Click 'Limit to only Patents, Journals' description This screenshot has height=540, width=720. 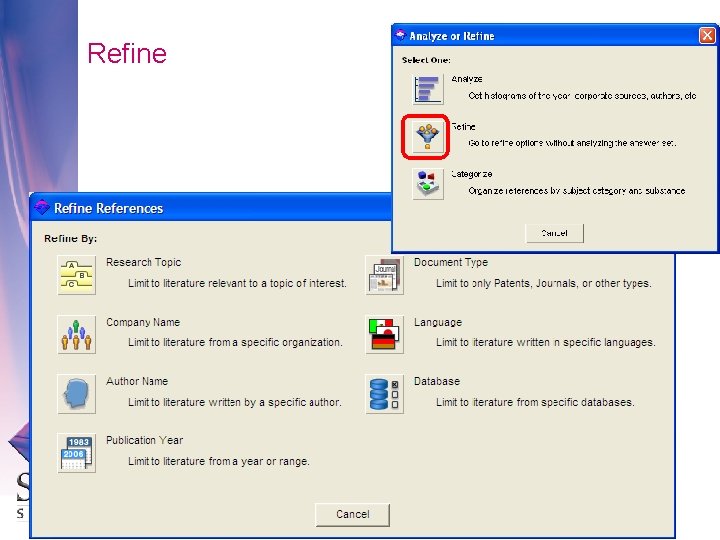tap(544, 283)
